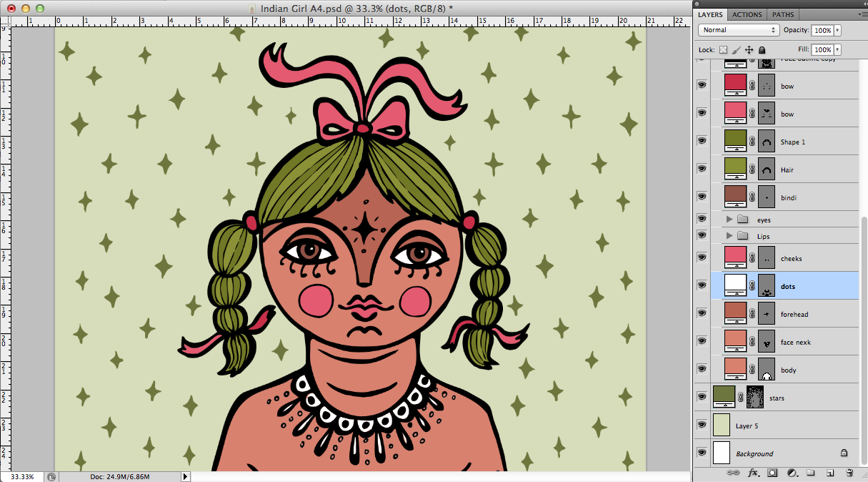
Task: Delete layer with trash icon
Action: [849, 473]
